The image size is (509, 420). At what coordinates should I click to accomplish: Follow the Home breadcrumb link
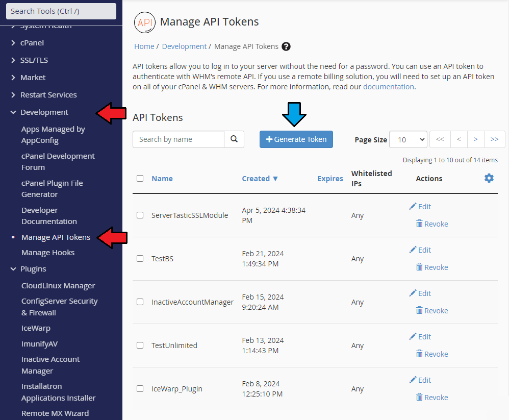144,46
